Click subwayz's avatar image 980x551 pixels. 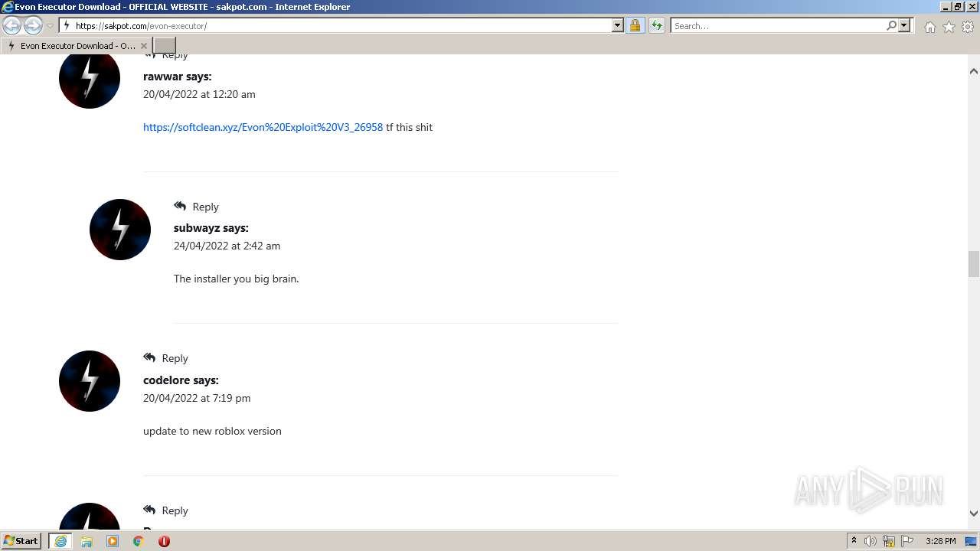click(120, 230)
